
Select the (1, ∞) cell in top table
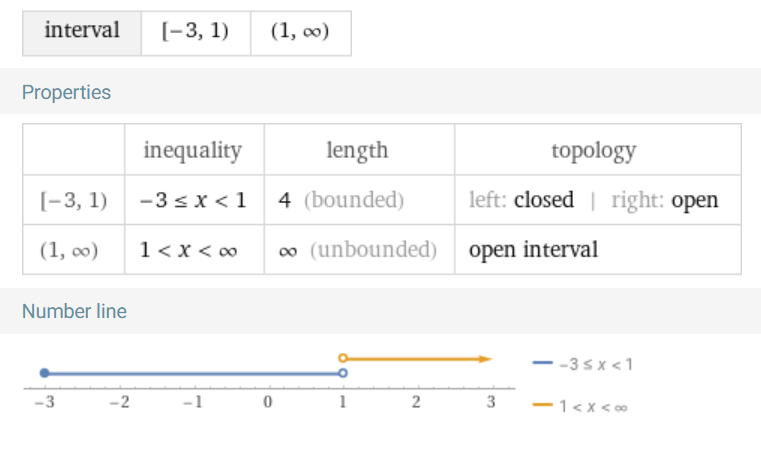click(x=300, y=32)
